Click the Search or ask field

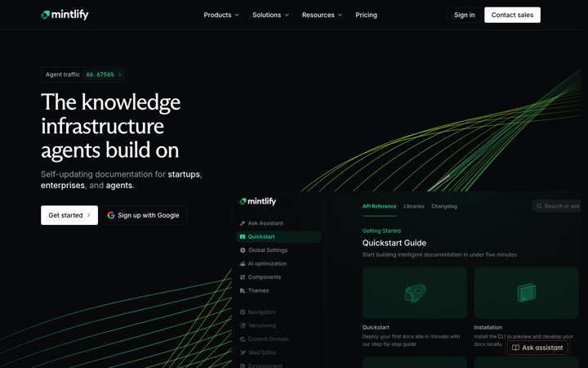(556, 206)
